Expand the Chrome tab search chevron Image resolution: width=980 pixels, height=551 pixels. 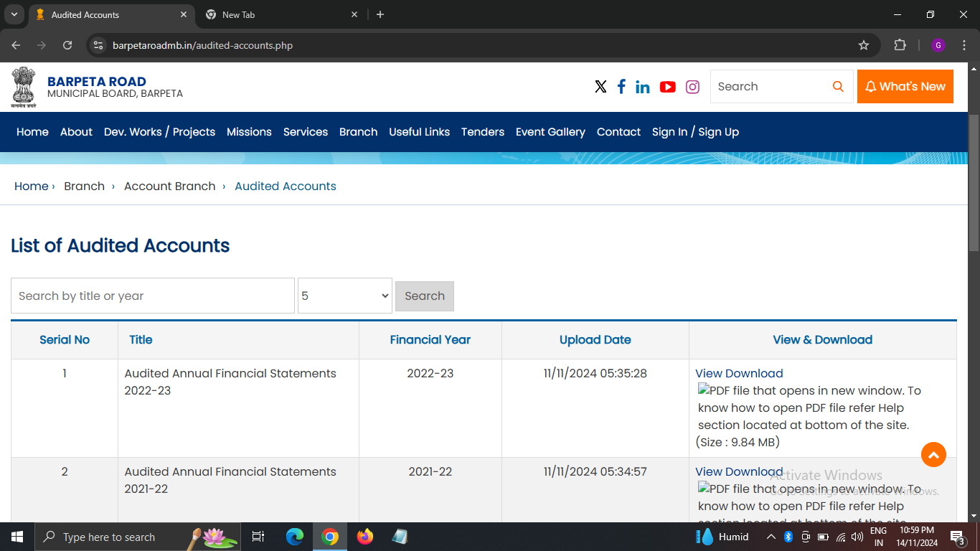[x=14, y=14]
